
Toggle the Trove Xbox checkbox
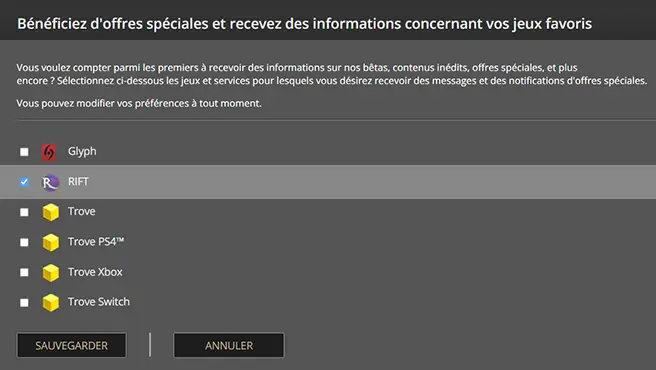coord(24,272)
